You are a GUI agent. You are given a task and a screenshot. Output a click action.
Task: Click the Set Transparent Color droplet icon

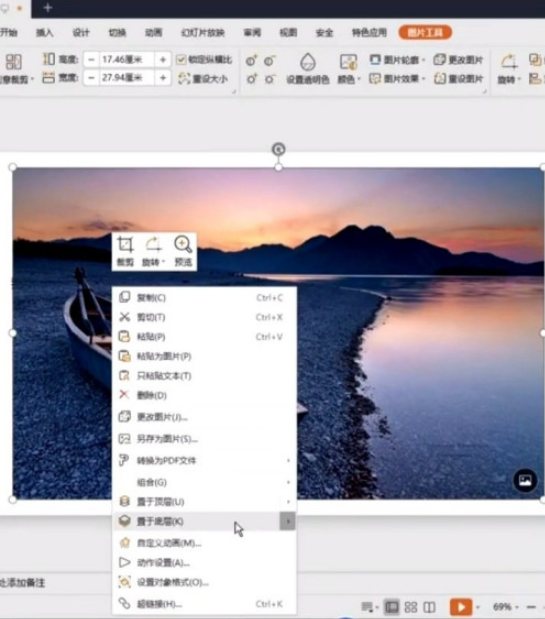(308, 62)
